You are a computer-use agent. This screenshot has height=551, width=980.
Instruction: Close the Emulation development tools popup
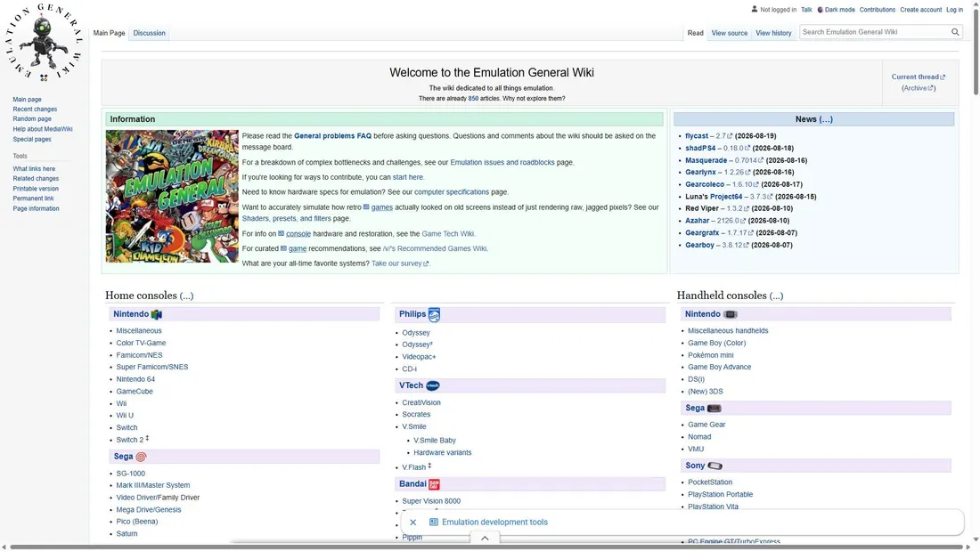[413, 523]
